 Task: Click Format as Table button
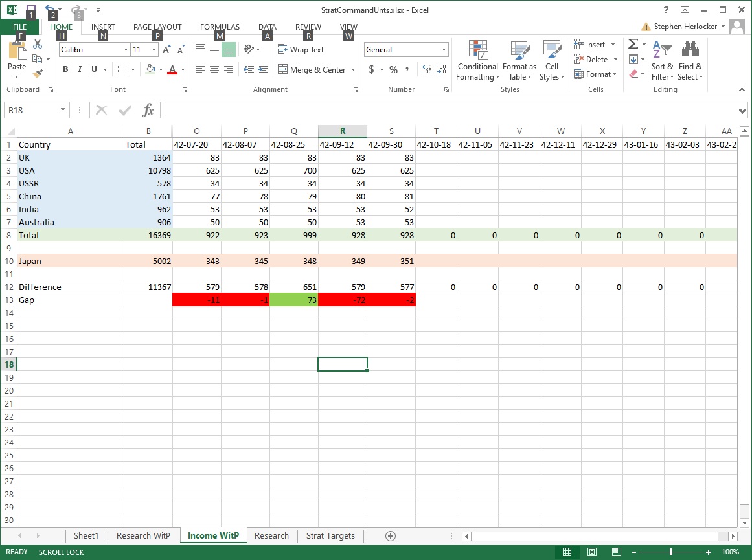point(519,60)
